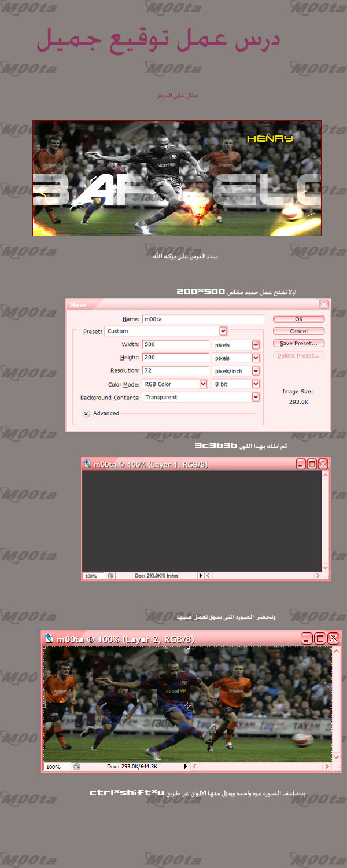347x868 pixels.
Task: Click the Save Preset... button
Action: [298, 344]
